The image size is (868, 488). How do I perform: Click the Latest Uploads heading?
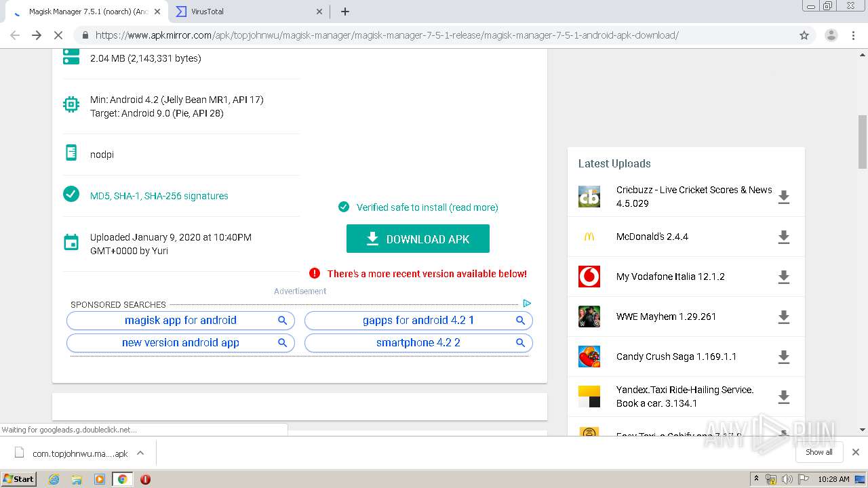tap(614, 163)
